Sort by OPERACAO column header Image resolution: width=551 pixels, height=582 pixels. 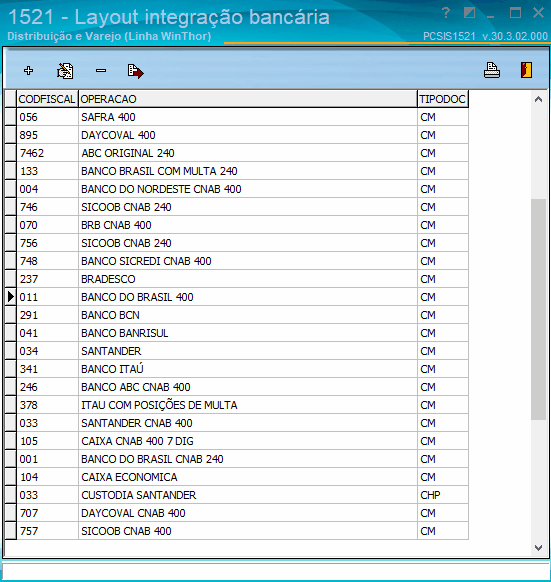point(248,99)
